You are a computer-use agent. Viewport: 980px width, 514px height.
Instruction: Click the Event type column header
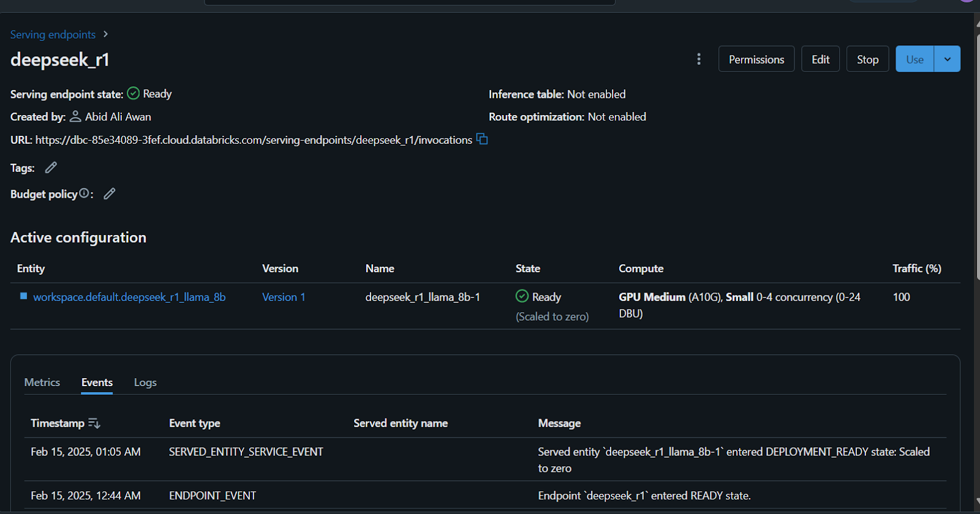[x=195, y=423]
